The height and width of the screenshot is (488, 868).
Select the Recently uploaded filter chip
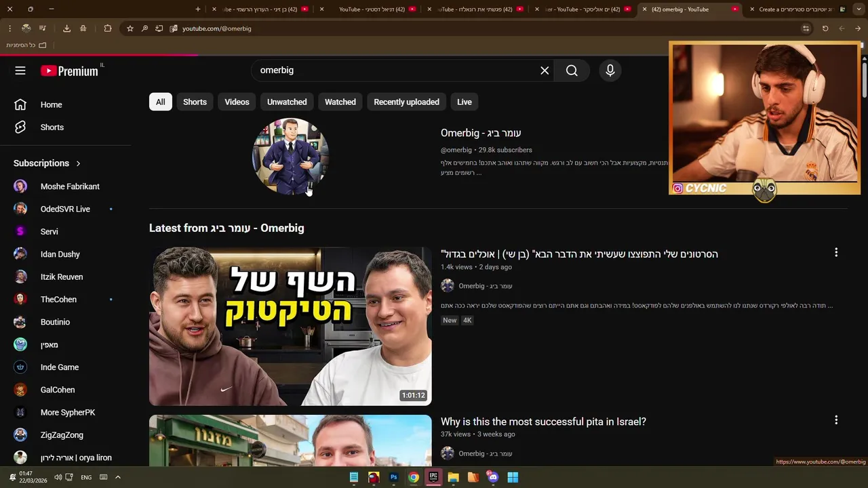point(406,102)
